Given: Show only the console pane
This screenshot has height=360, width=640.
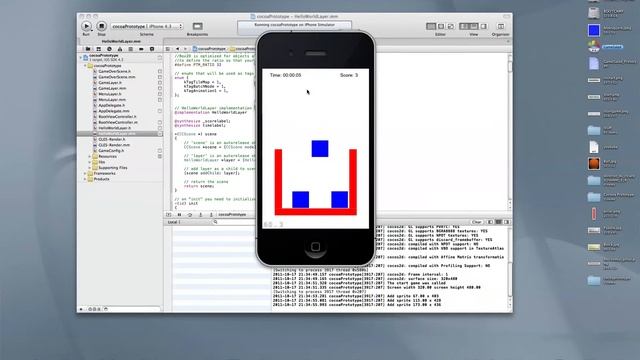Looking at the screenshot, I should point(506,222).
